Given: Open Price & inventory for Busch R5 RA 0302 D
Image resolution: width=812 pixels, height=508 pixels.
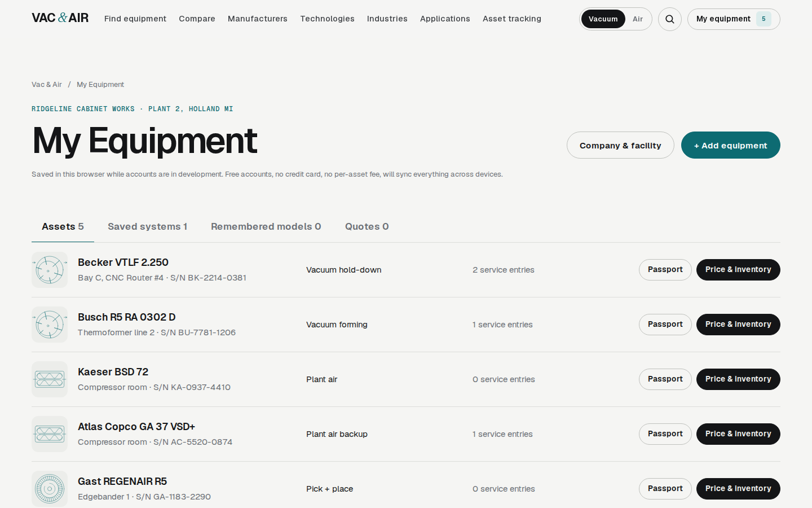Looking at the screenshot, I should click(x=738, y=325).
